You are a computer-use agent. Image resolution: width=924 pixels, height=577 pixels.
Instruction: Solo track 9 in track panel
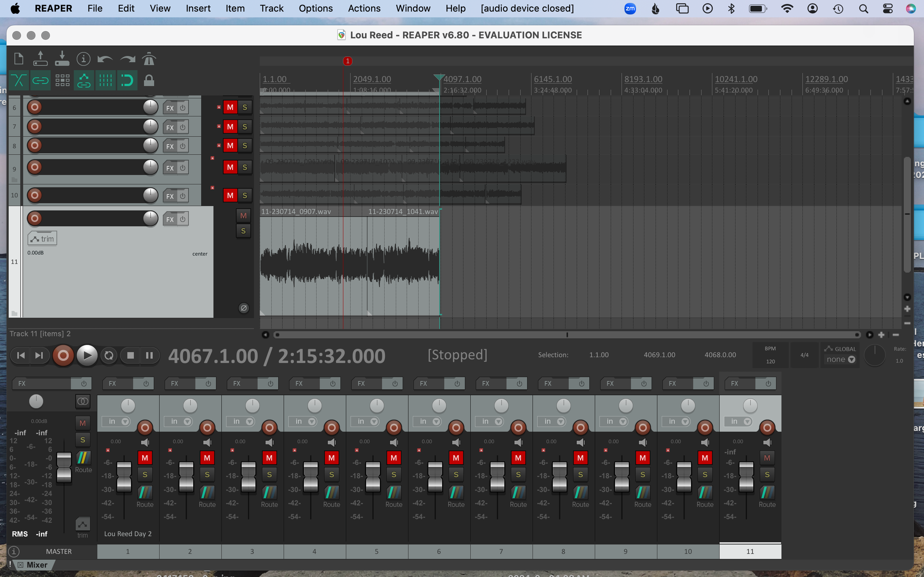coord(245,167)
